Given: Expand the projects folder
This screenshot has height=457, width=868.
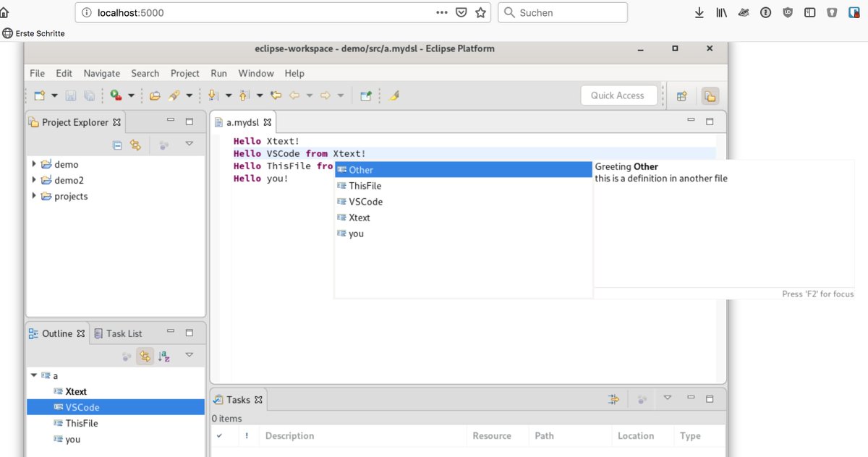Looking at the screenshot, I should click(x=34, y=196).
